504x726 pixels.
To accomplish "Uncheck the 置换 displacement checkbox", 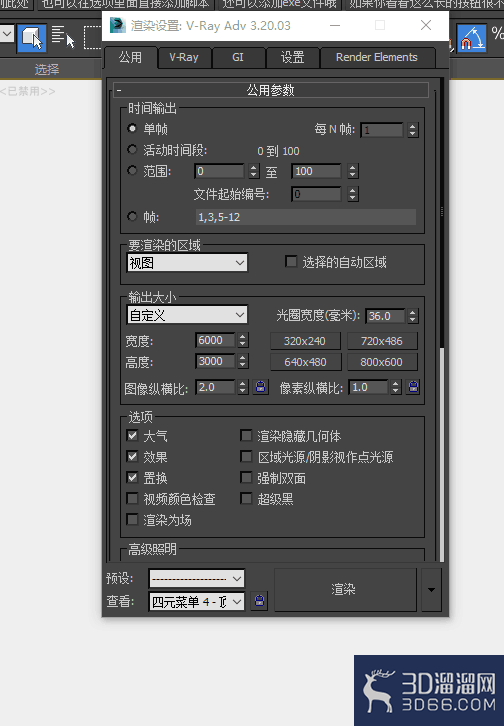I will point(132,477).
